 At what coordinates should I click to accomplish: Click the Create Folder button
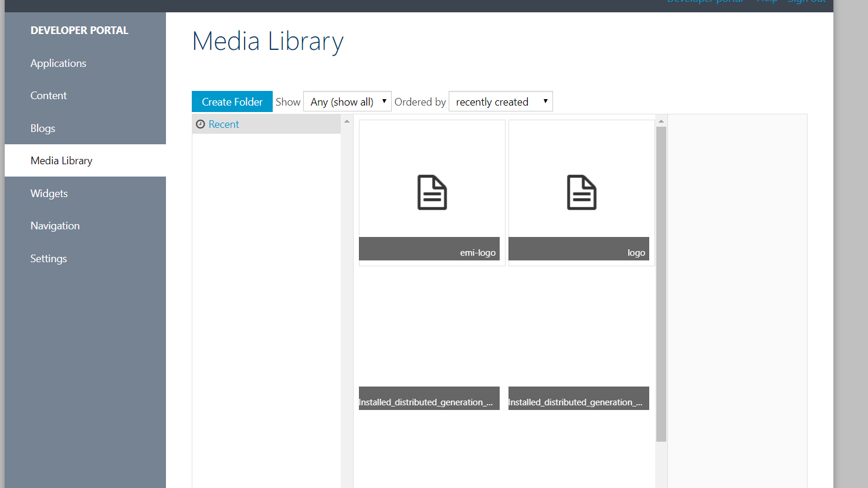[x=232, y=101]
